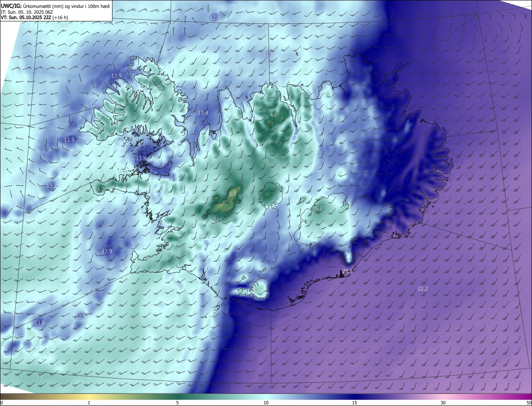This screenshot has height=406, width=532.
Task: Click the 22.2 value over the purple sea area
Action: pos(423,289)
